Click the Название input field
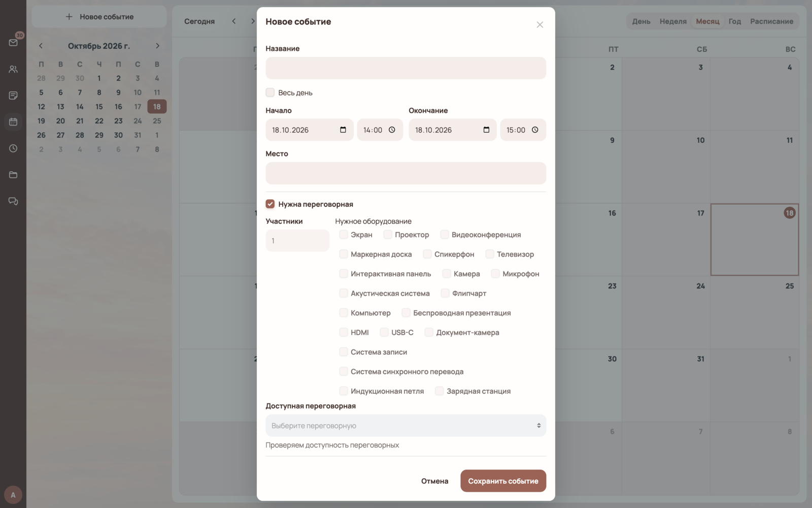Image resolution: width=812 pixels, height=508 pixels. coord(405,68)
